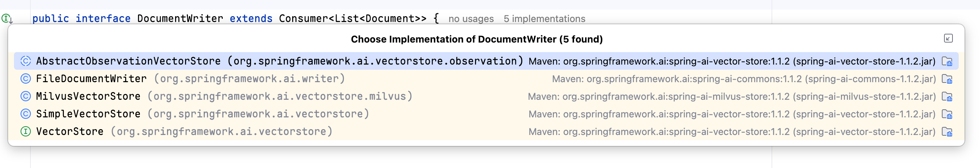The image size is (980, 168).
Task: Click class icon next to SimpleVectorStore
Action: (25, 114)
